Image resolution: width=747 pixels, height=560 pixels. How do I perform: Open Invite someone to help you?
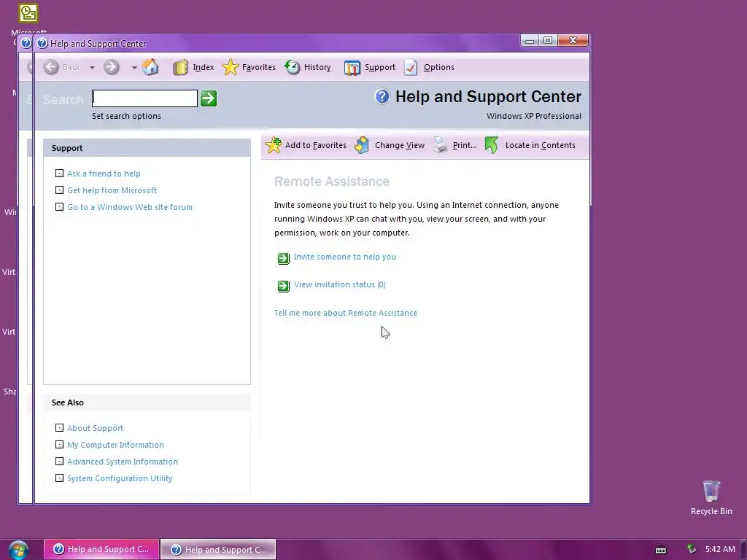coord(344,257)
